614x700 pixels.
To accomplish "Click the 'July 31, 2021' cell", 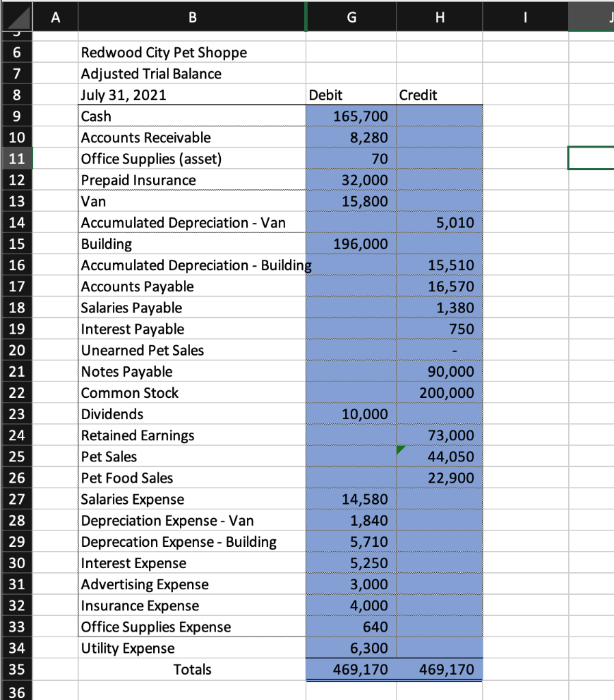I will [x=192, y=94].
